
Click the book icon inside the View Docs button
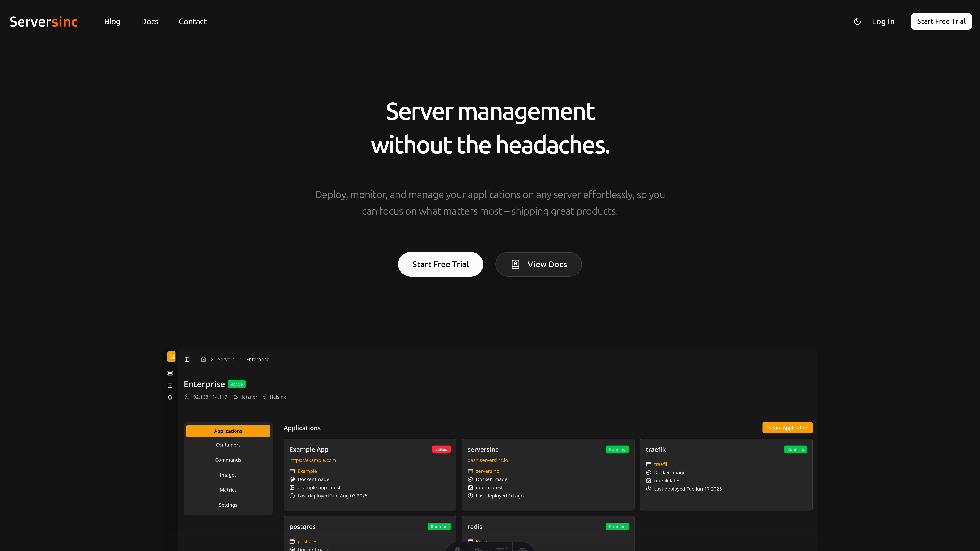pos(516,264)
